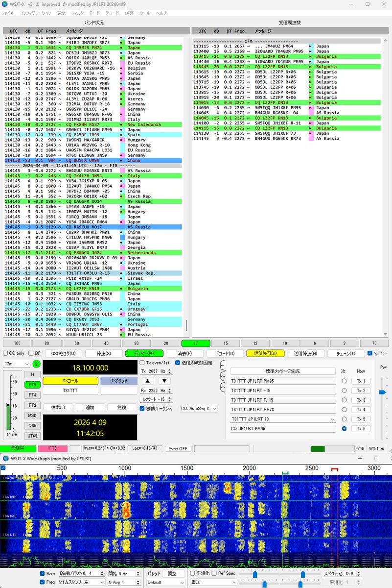This screenshot has height=588, width=392.
Task: Select the MSK mode button
Action: point(32,415)
